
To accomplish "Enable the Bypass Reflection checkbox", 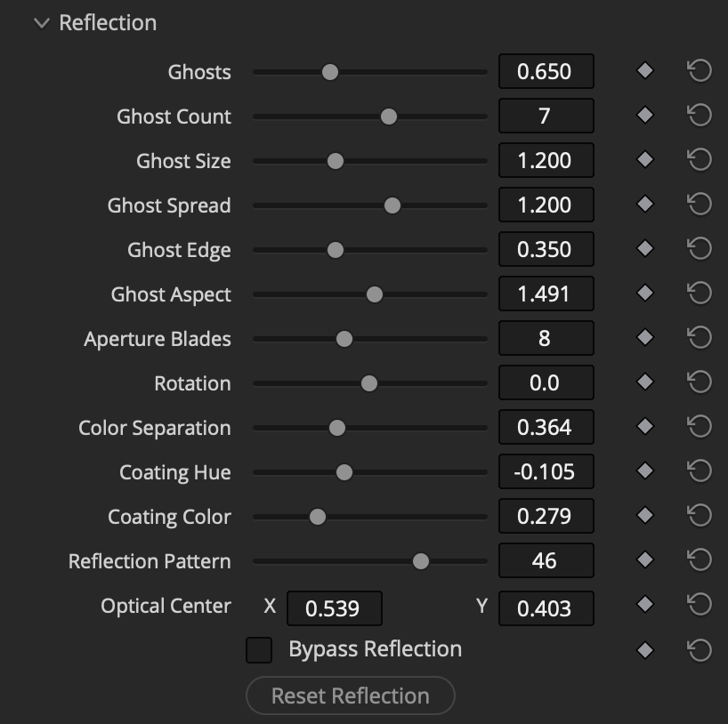I will tap(259, 650).
